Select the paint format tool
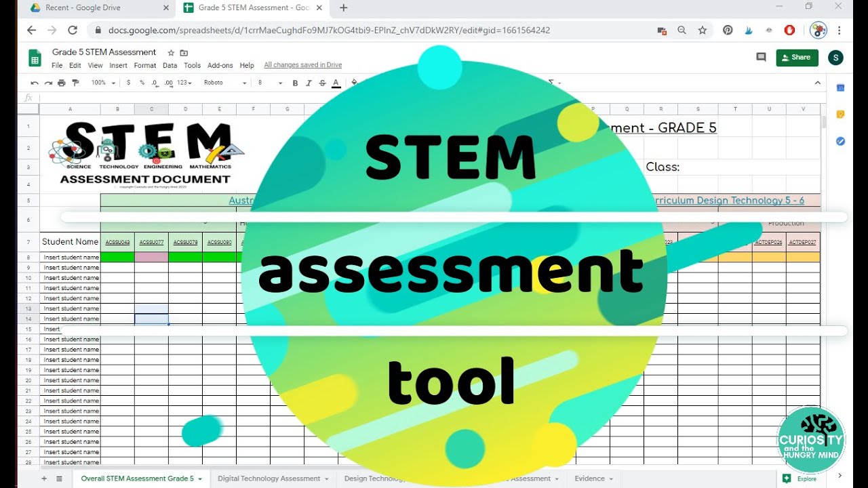The height and width of the screenshot is (488, 868). (x=75, y=83)
